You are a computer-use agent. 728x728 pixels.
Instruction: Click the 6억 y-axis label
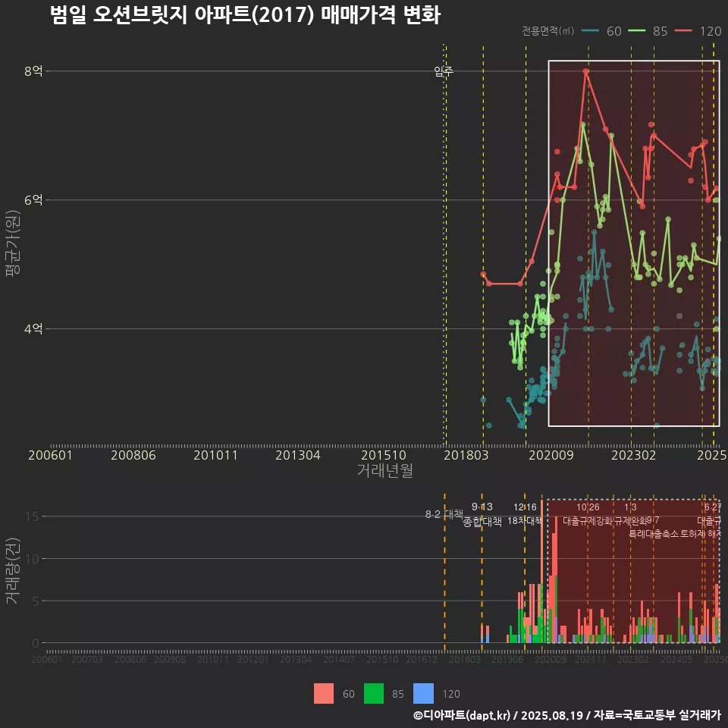pyautogui.click(x=33, y=200)
